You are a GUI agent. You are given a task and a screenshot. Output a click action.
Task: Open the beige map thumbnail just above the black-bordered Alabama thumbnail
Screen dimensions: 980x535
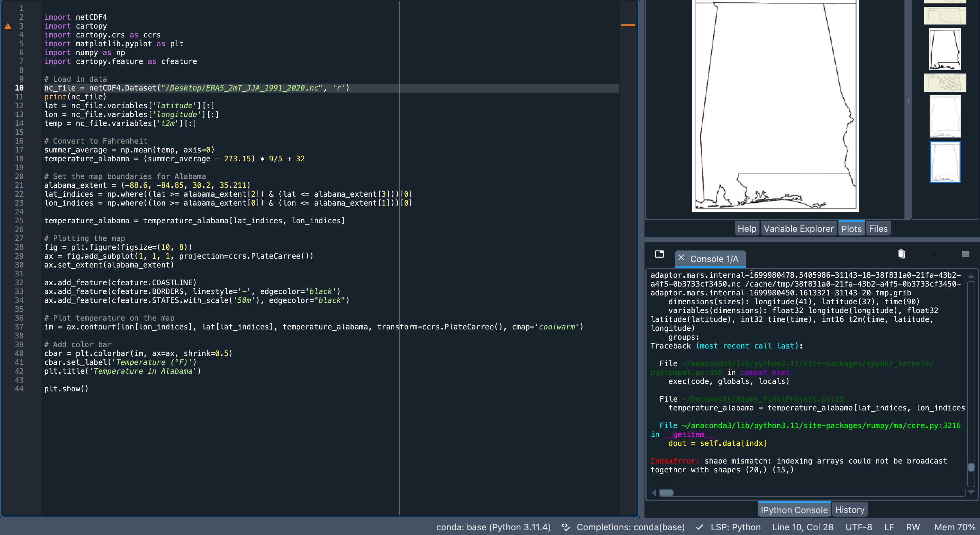coord(945,16)
